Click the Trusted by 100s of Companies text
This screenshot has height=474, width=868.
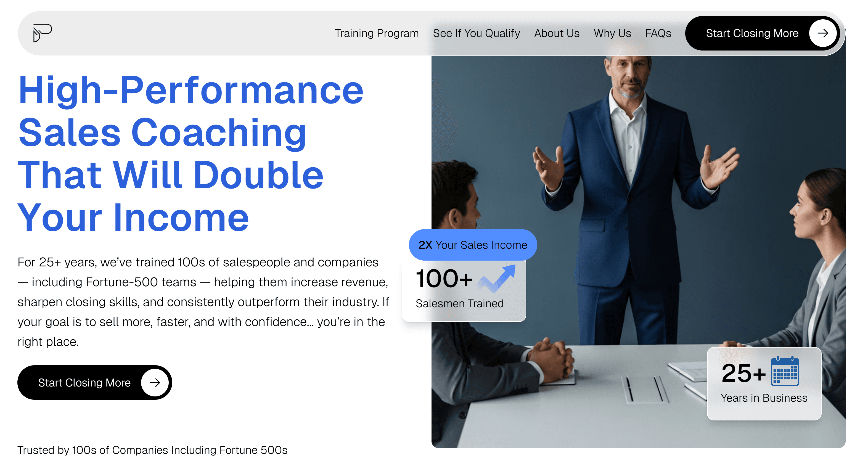click(x=153, y=450)
